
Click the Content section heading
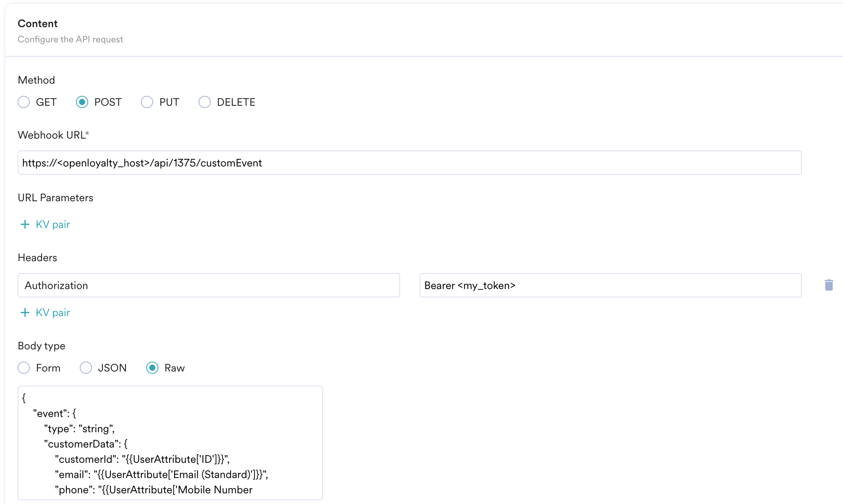click(37, 23)
